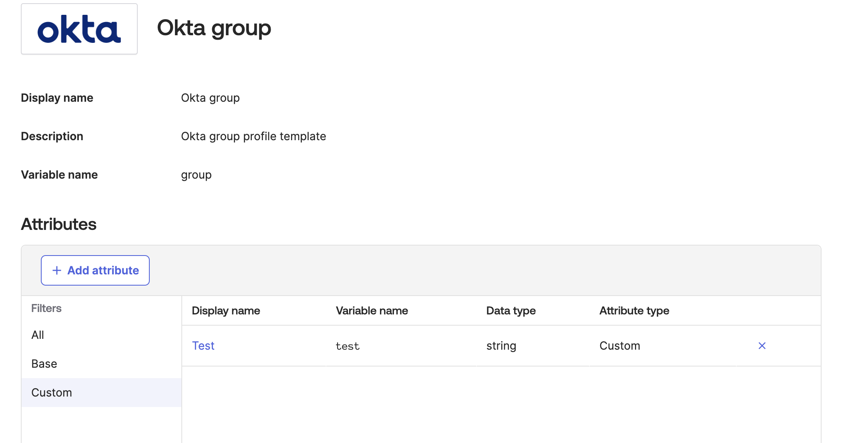Click the Data type column header
The image size is (868, 443).
click(510, 311)
